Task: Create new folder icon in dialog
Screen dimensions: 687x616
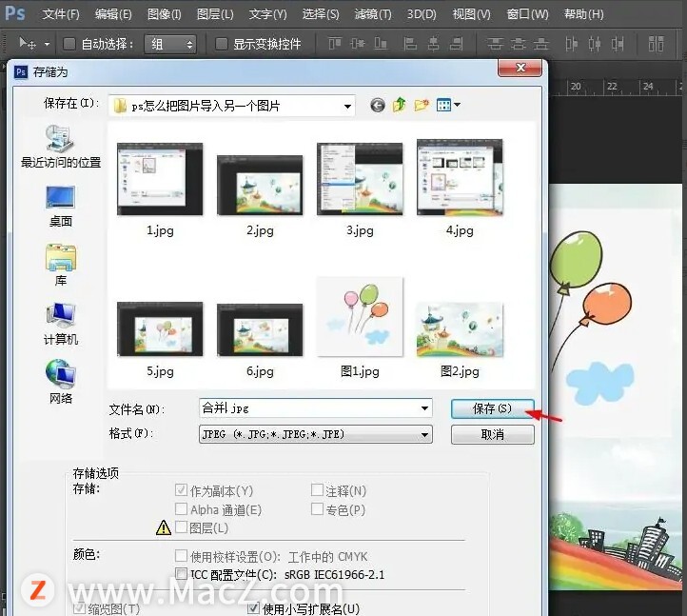Action: pos(422,105)
